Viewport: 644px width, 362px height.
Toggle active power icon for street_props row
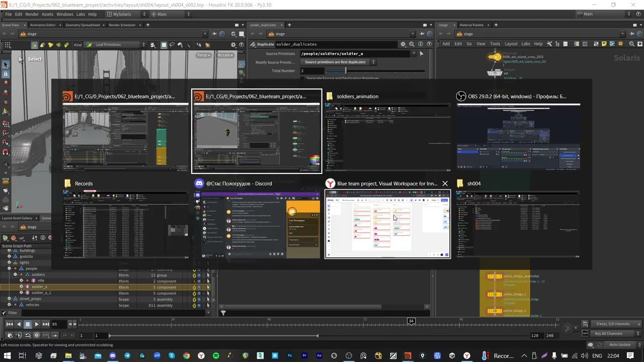point(194,299)
